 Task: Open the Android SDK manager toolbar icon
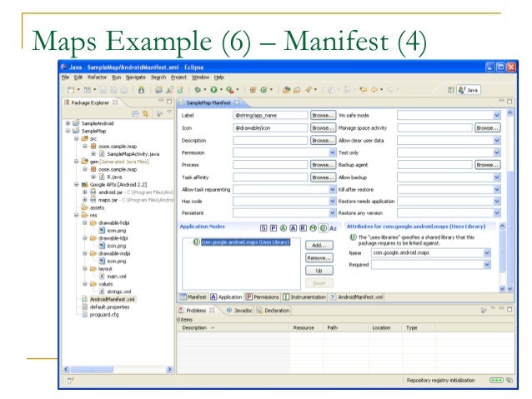coord(142,90)
